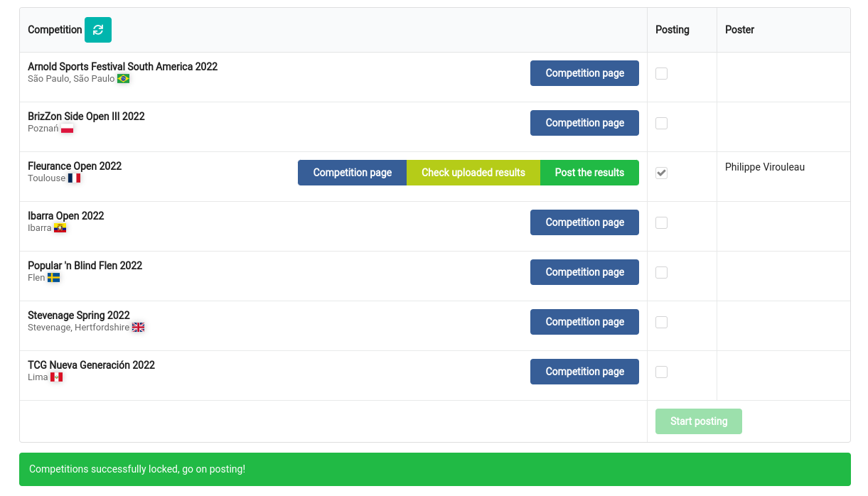Click the Poland flag next to Poznań
The height and width of the screenshot is (496, 868).
[67, 129]
